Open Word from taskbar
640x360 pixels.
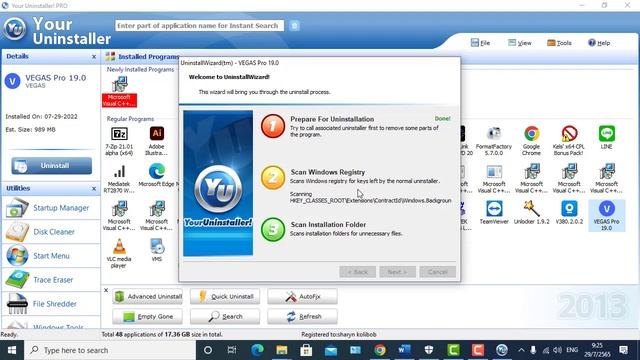point(404,350)
